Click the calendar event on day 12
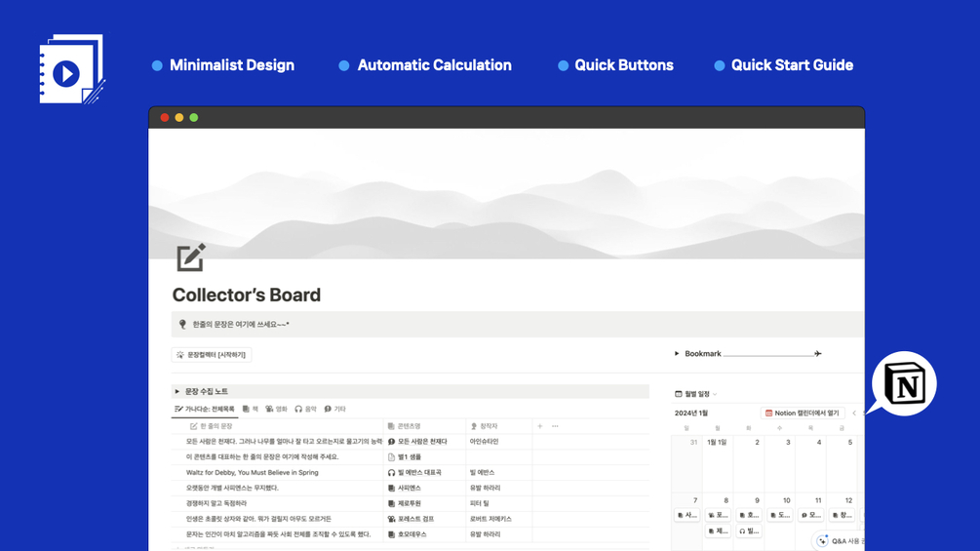980x551 pixels. (842, 515)
